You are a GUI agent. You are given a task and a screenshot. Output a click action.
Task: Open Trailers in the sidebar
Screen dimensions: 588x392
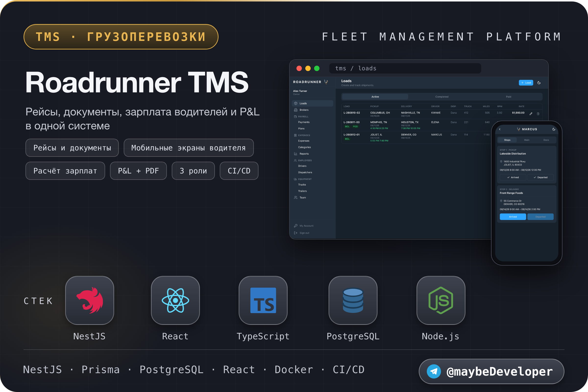[303, 191]
